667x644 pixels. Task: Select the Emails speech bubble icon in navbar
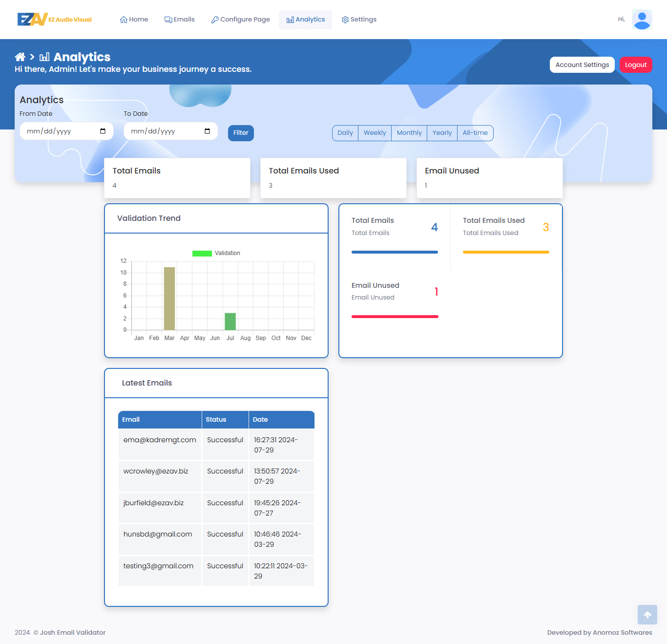[167, 19]
